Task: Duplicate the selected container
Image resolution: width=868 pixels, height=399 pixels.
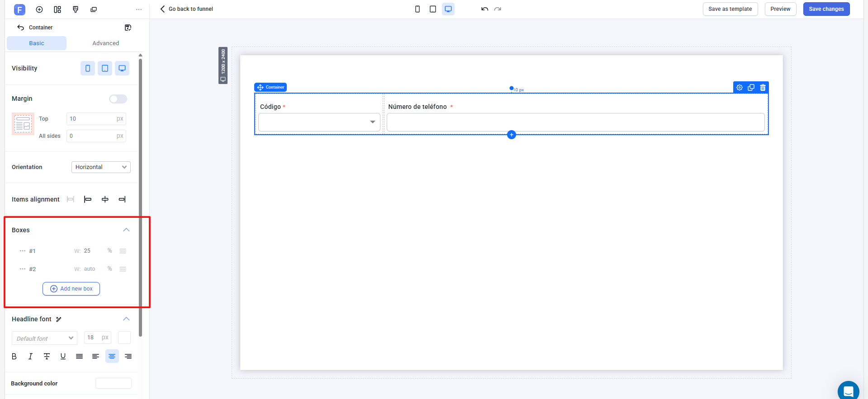Action: (x=751, y=88)
